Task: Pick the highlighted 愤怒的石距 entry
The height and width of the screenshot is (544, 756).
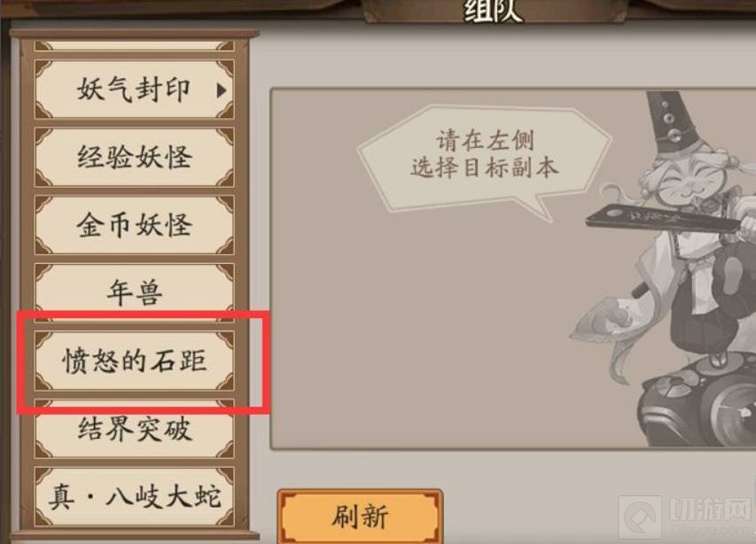Action: 135,361
